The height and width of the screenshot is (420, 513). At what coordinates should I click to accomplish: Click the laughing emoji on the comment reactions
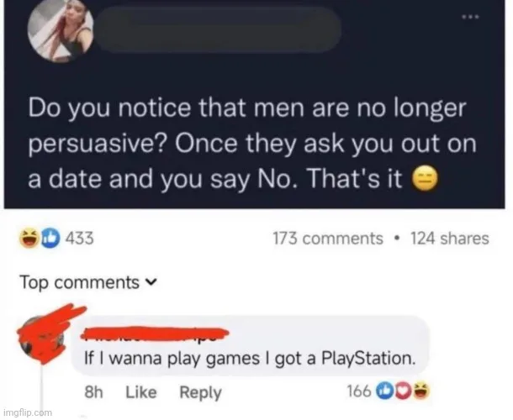pyautogui.click(x=422, y=391)
